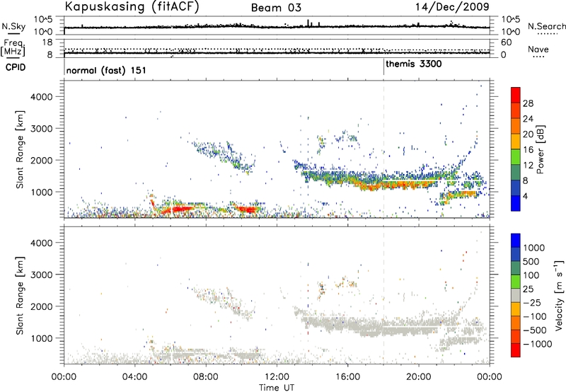Click the "N.Search" legend label
Screen dimensions: 566x392
[x=546, y=26]
